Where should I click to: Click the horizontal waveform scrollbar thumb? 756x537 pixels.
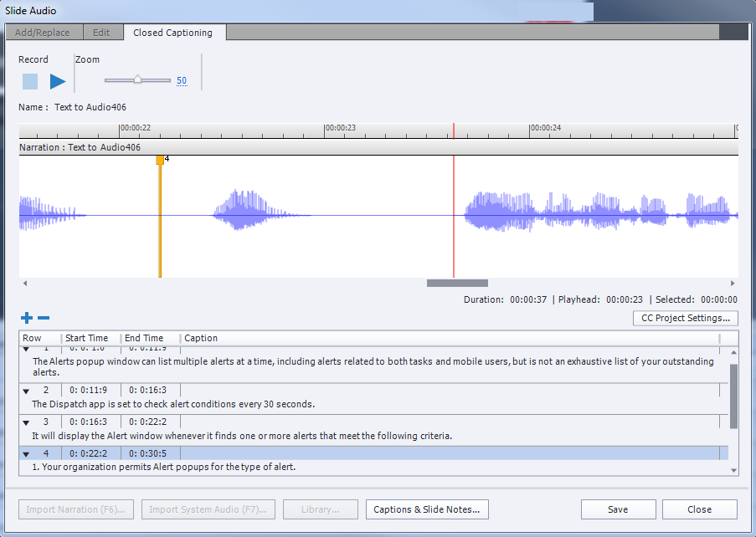456,284
